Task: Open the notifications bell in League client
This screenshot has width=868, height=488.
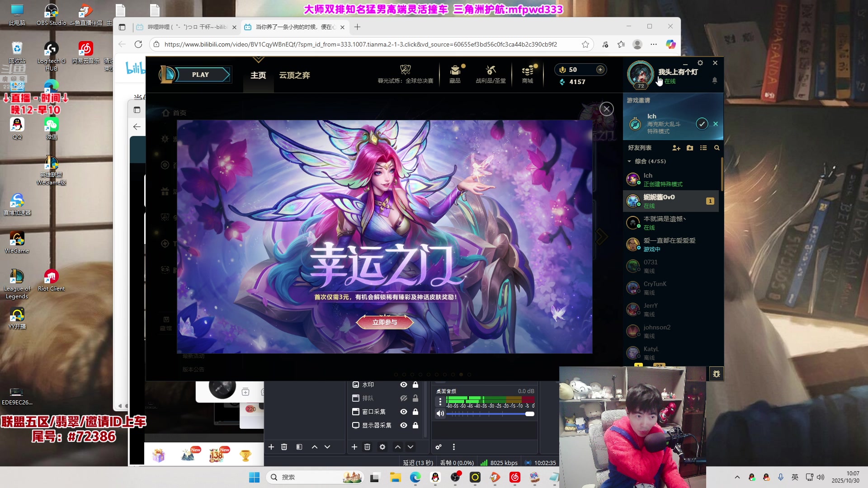Action: coord(715,80)
